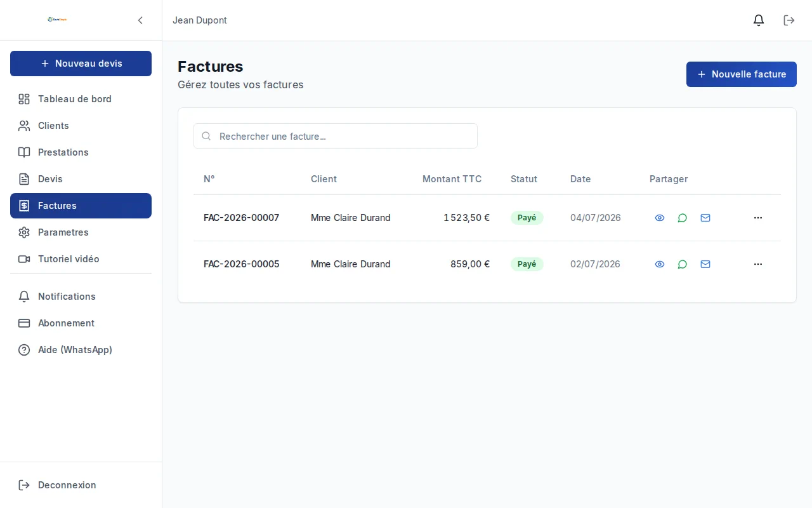The height and width of the screenshot is (508, 812).
Task: Click the Date column header
Action: click(x=580, y=179)
